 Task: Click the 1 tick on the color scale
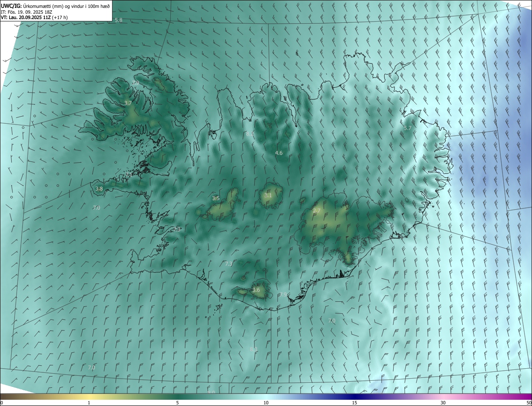point(89,403)
